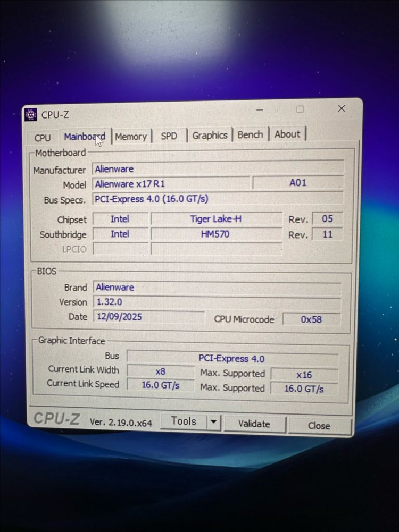
Task: Minimize the CPU-Z window
Action: pos(260,109)
